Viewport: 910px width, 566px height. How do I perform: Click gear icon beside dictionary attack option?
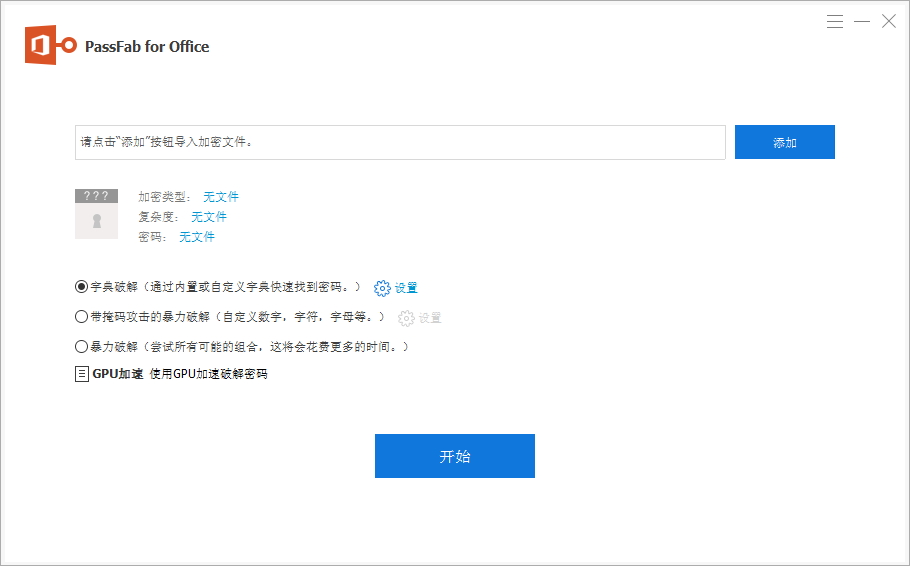382,288
